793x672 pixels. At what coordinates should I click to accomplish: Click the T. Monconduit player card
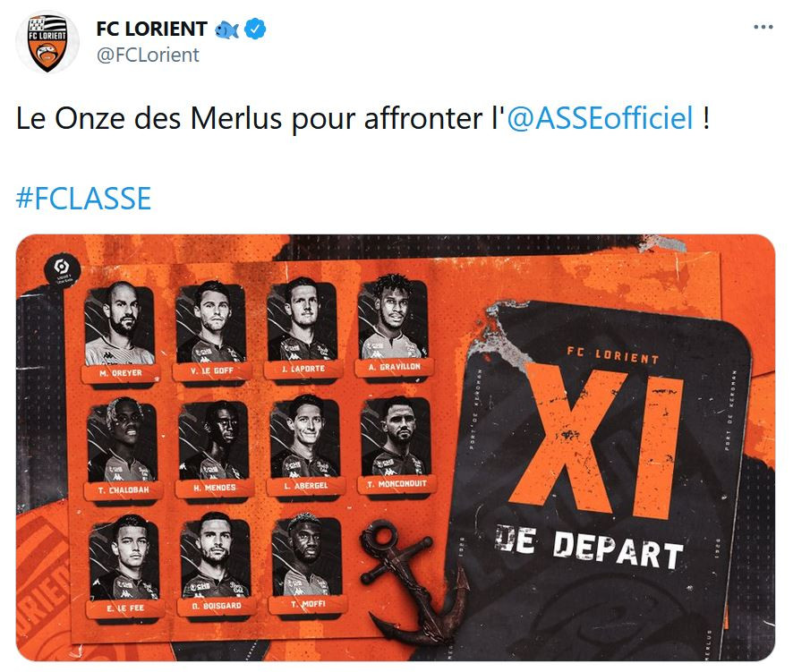coord(396,447)
